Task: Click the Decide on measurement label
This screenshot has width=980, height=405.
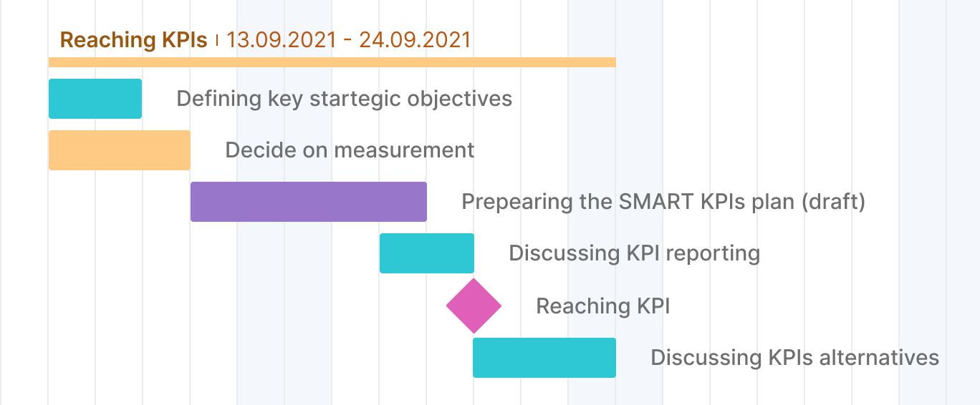Action: 350,150
